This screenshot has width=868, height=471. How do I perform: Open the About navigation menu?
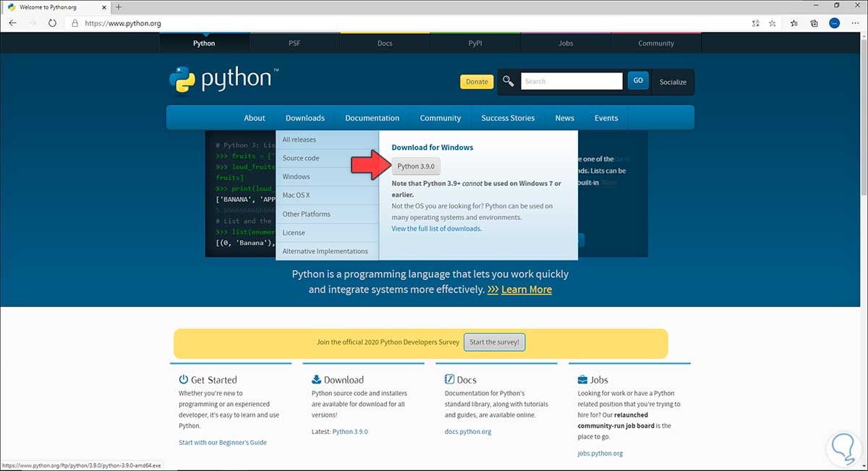coord(255,118)
